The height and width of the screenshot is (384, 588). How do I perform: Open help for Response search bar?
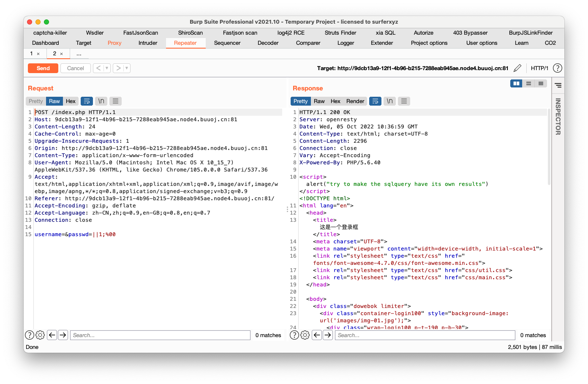[x=294, y=335]
